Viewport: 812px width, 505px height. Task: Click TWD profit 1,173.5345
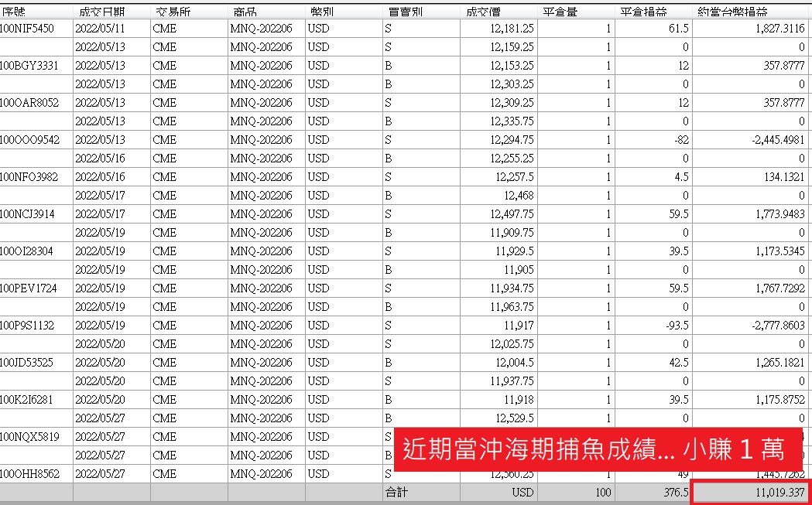click(x=780, y=251)
